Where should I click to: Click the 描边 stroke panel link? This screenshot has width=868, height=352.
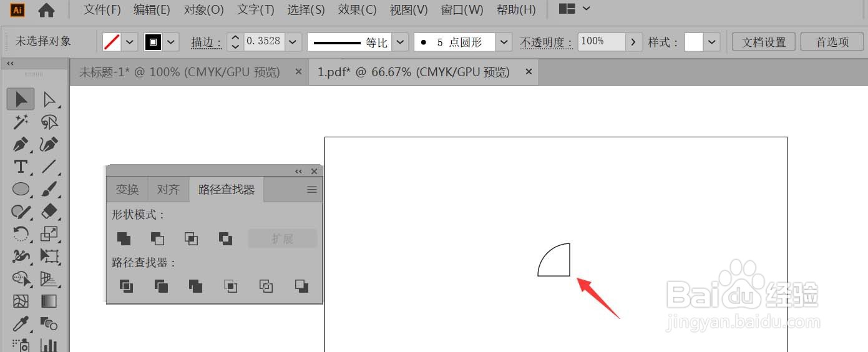tap(206, 42)
